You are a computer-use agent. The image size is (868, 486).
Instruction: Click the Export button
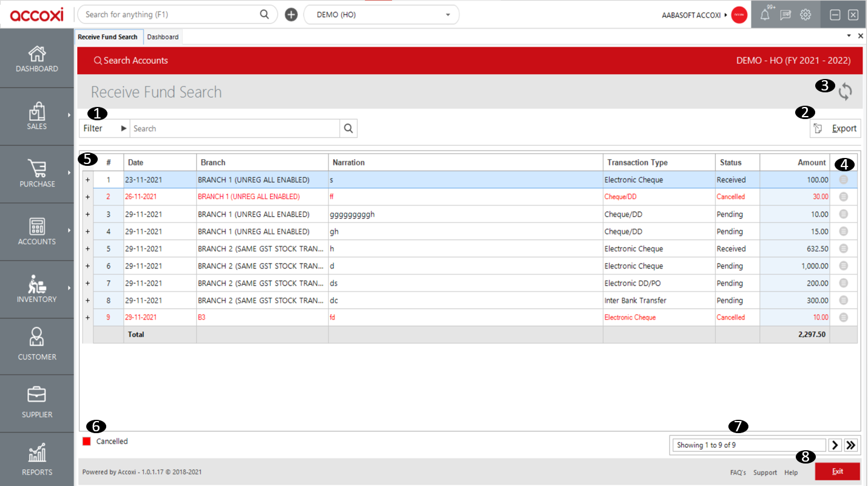(835, 128)
